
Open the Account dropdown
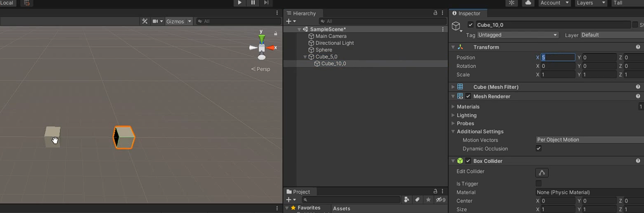(x=555, y=3)
